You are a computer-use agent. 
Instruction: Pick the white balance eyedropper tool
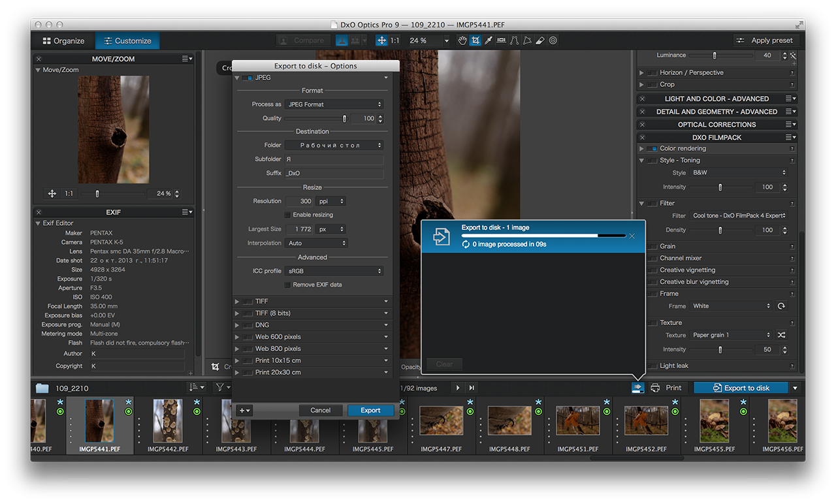pos(488,40)
